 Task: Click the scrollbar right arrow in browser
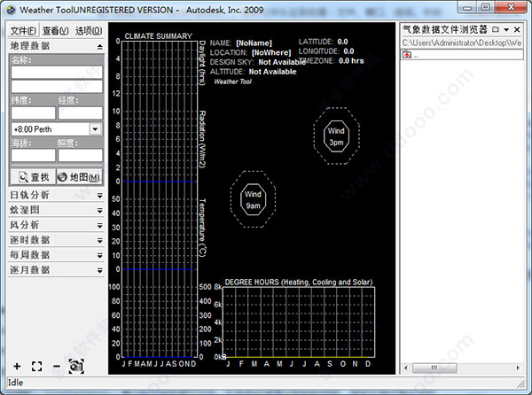pos(518,368)
